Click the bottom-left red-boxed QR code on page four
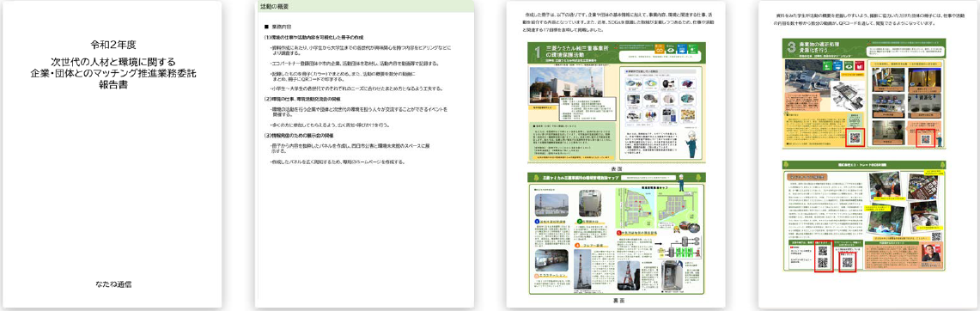 tap(823, 256)
